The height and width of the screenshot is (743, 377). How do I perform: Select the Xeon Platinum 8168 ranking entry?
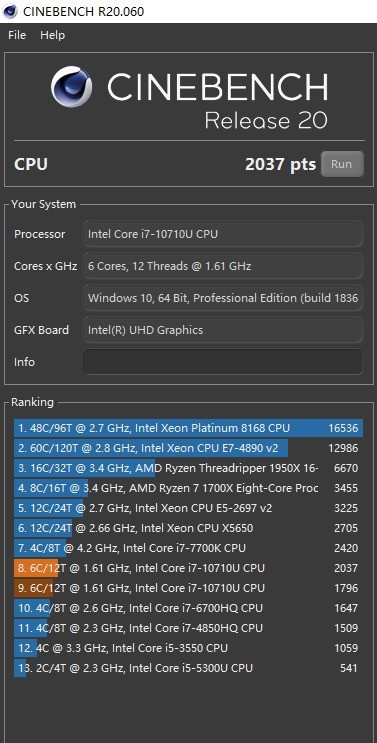[x=188, y=428]
